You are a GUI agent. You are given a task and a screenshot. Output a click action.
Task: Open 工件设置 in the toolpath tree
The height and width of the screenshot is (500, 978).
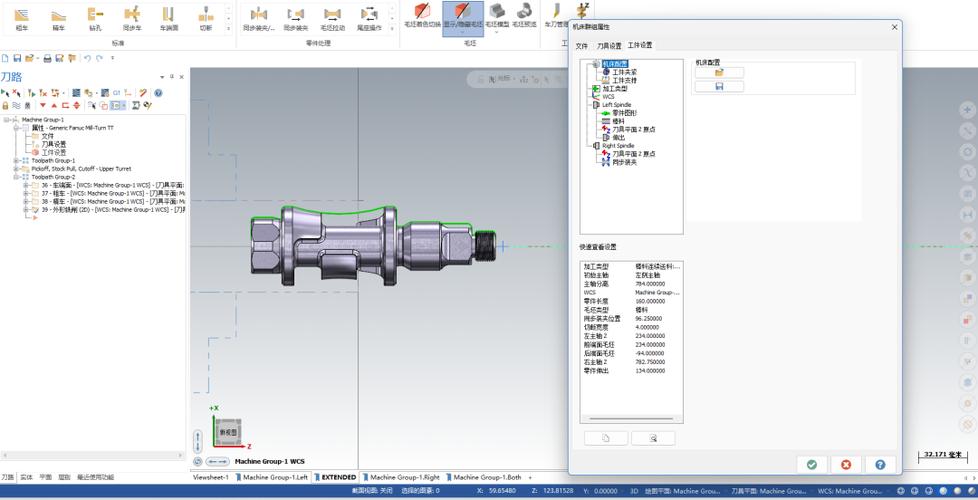54,152
